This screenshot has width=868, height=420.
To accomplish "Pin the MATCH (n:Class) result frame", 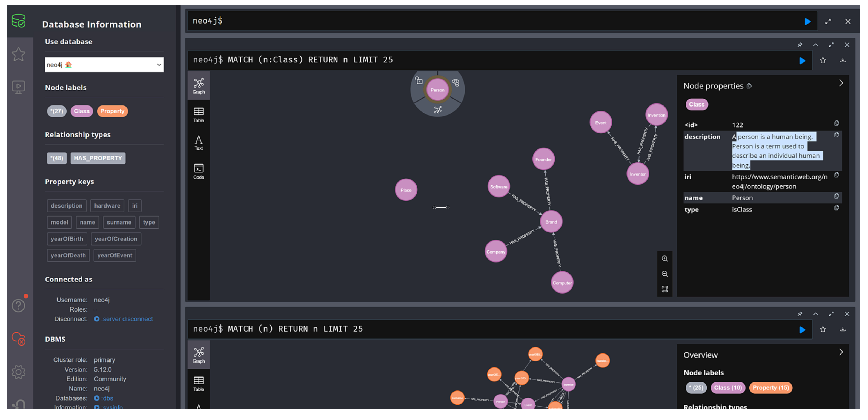I will coord(800,45).
